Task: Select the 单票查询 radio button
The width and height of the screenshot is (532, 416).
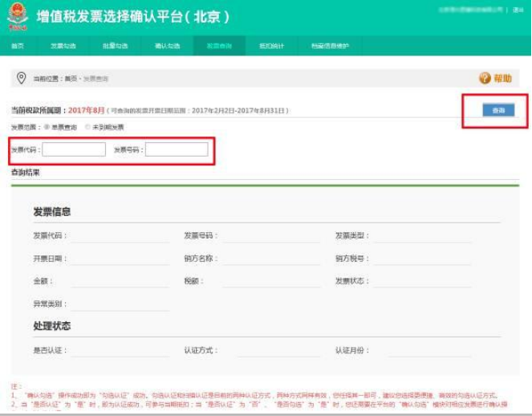Action: tap(47, 127)
